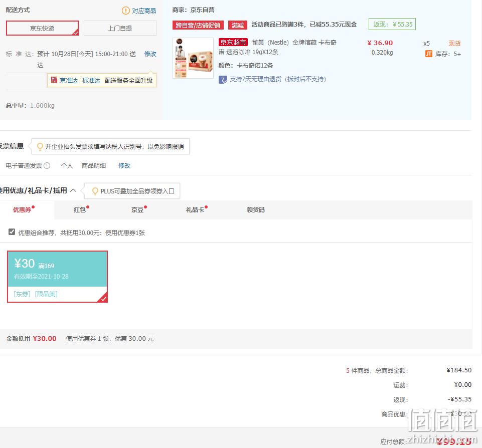Open the 对应商品 link
This screenshot has height=448, width=482.
click(144, 11)
